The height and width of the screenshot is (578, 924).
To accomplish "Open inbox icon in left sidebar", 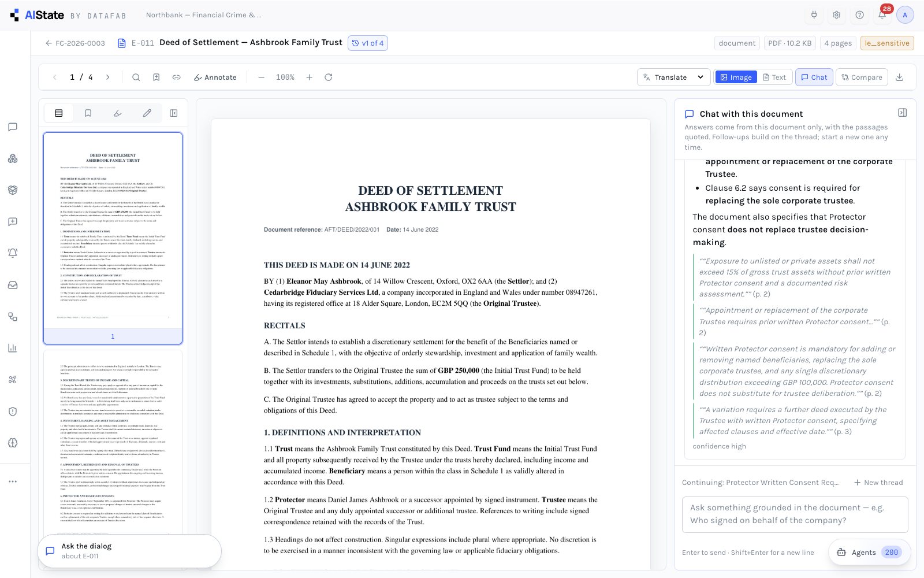I will point(13,285).
